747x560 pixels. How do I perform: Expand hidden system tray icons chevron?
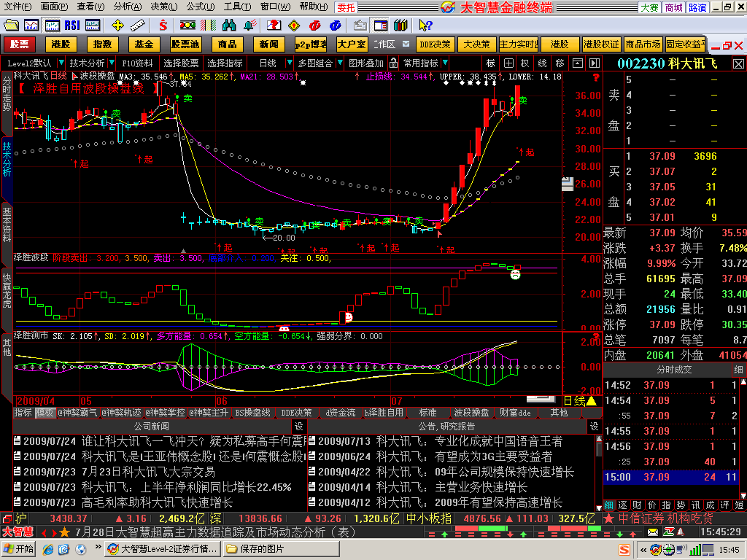click(643, 550)
